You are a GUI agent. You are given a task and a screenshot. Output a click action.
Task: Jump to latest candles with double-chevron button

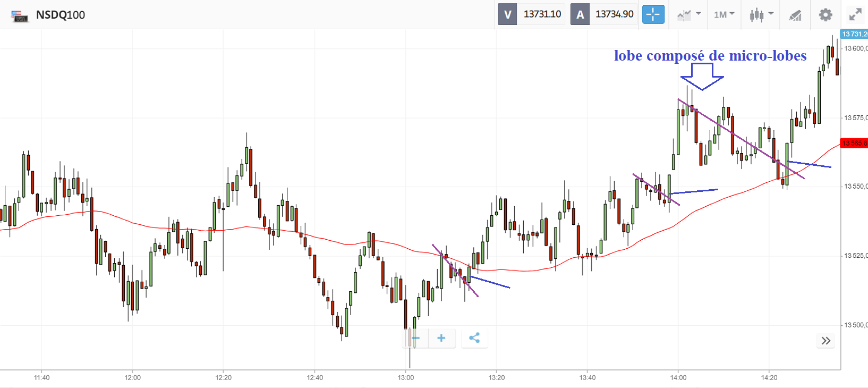pyautogui.click(x=826, y=341)
